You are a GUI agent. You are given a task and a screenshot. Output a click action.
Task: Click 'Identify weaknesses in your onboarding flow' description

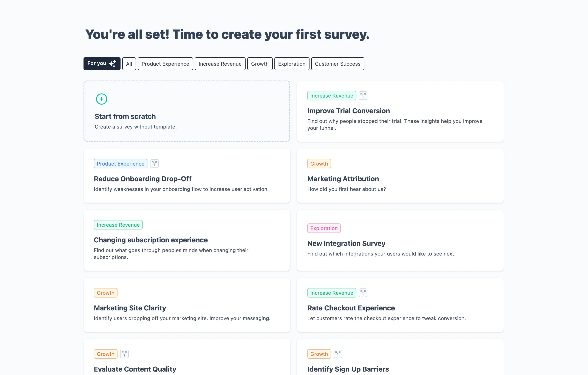181,189
